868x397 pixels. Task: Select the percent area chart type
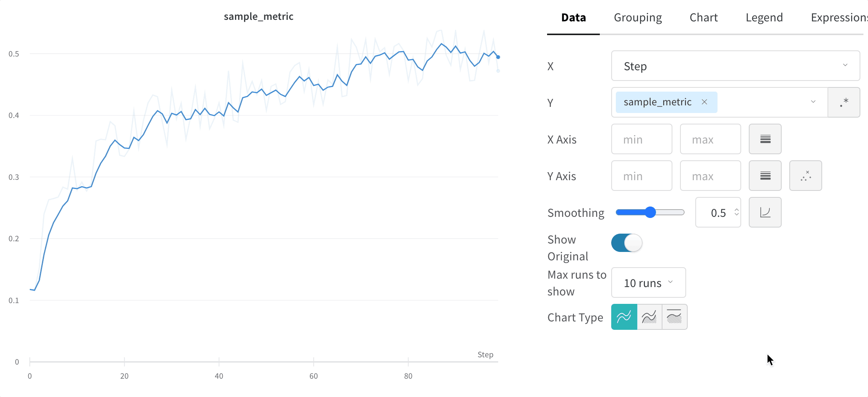click(674, 317)
